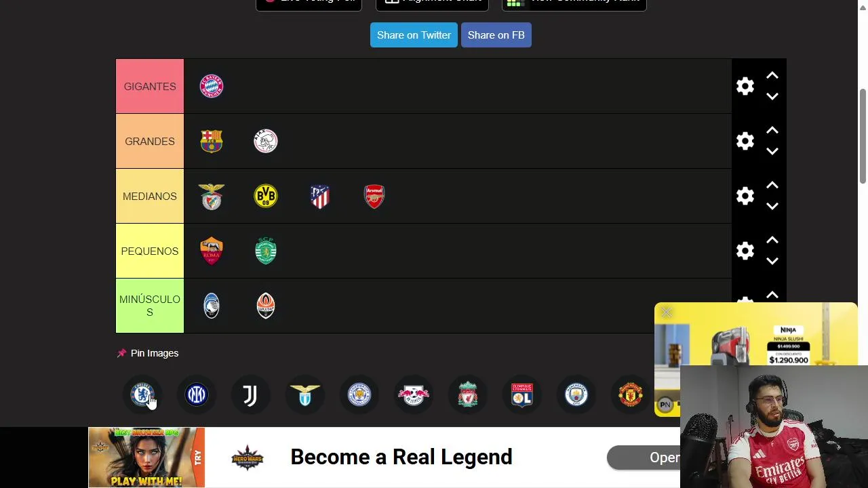Screen dimensions: 868x488
Task: Open settings gear for MEDIANOS row
Action: point(745,196)
